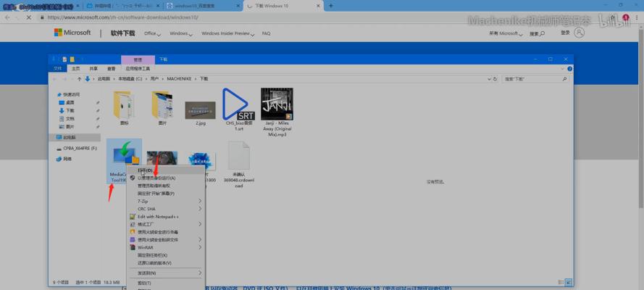Screen dimensions: 644x290
Task: Stop loading the browser page
Action: [x=28, y=17]
